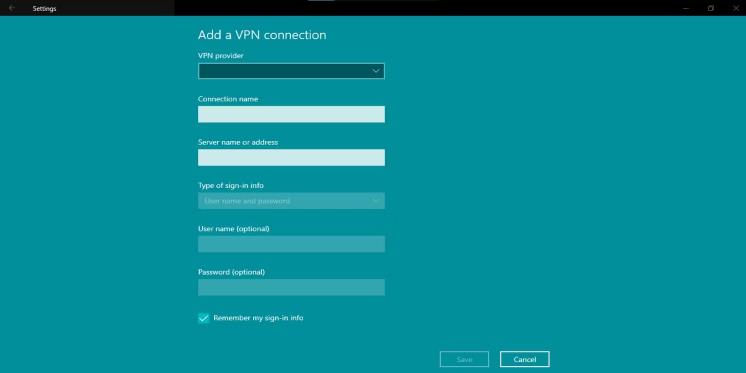
Task: Restore down the Settings window
Action: [711, 8]
